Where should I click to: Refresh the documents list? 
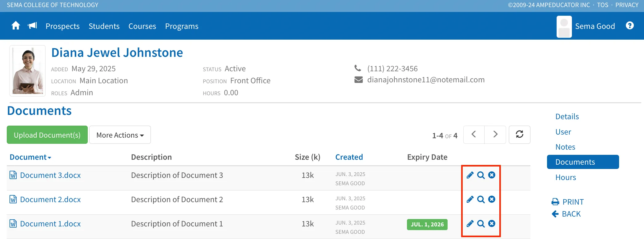[520, 135]
